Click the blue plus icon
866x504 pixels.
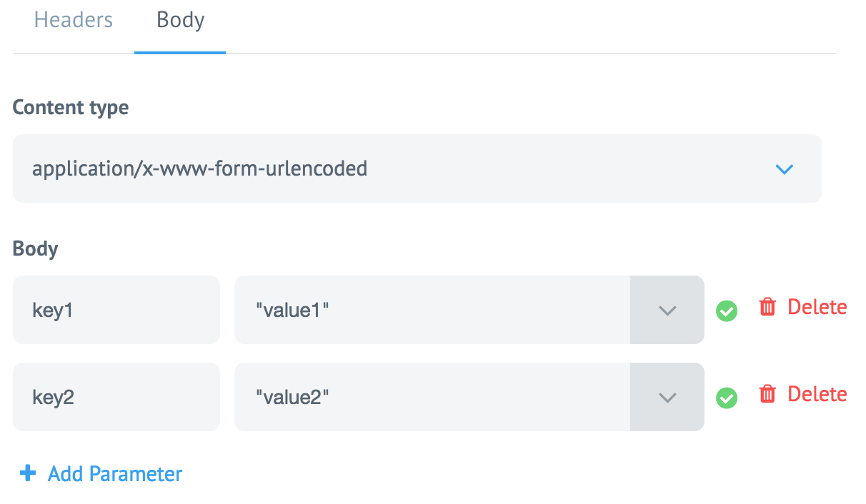(x=28, y=473)
